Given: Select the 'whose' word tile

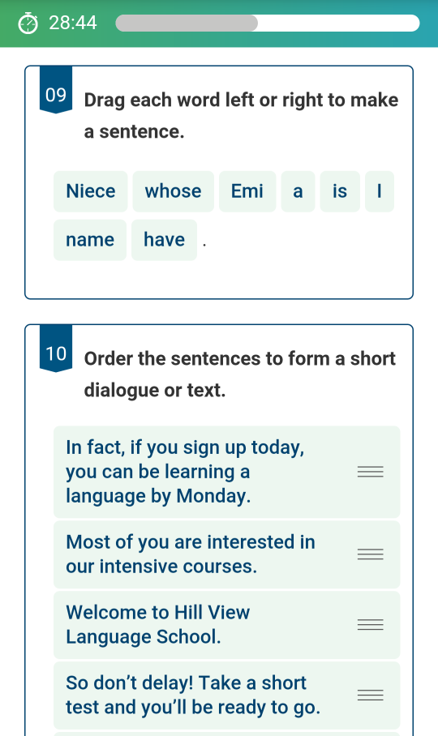Looking at the screenshot, I should click(173, 192).
